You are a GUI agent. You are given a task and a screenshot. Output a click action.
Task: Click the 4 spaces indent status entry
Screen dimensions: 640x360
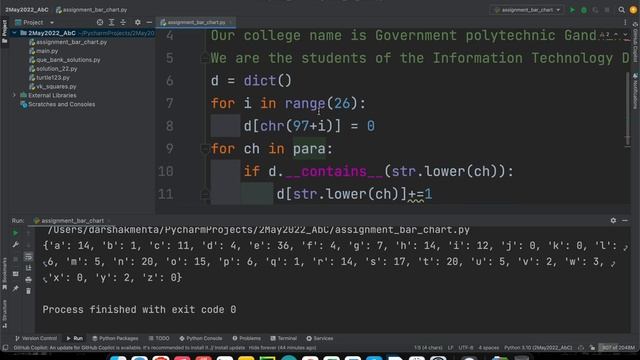point(489,348)
